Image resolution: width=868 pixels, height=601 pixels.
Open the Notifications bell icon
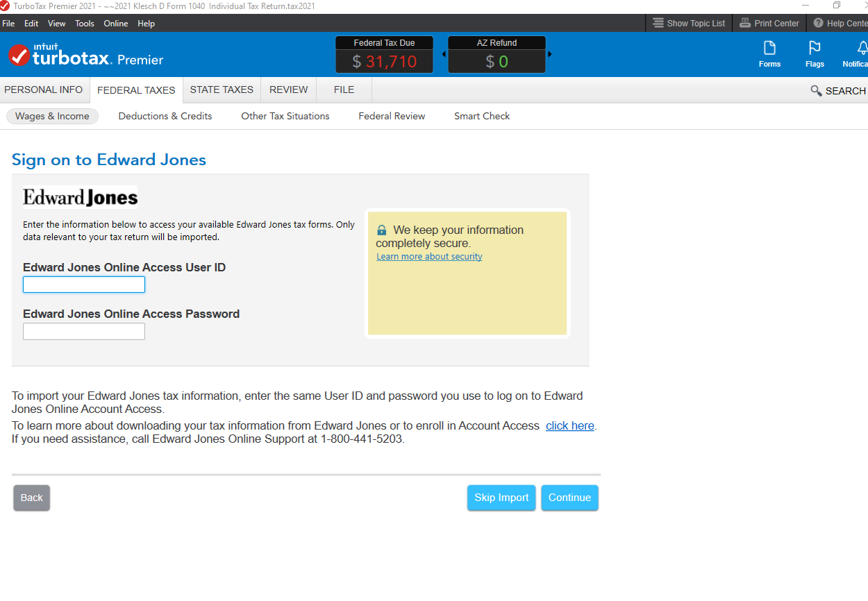(x=862, y=48)
